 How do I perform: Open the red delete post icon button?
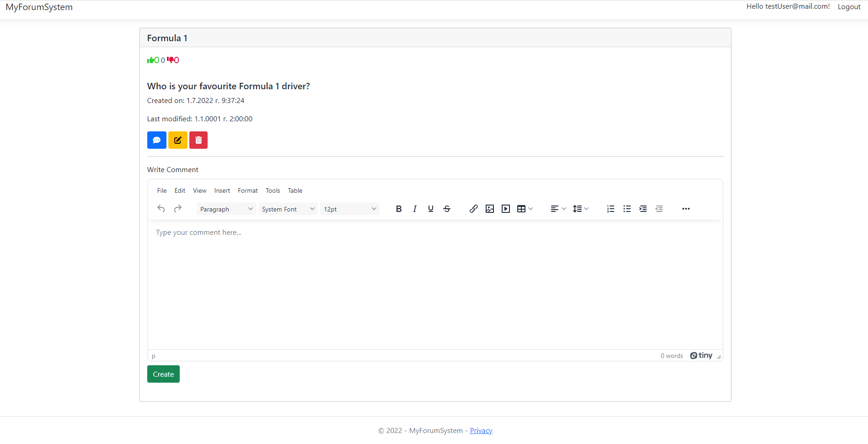[198, 140]
